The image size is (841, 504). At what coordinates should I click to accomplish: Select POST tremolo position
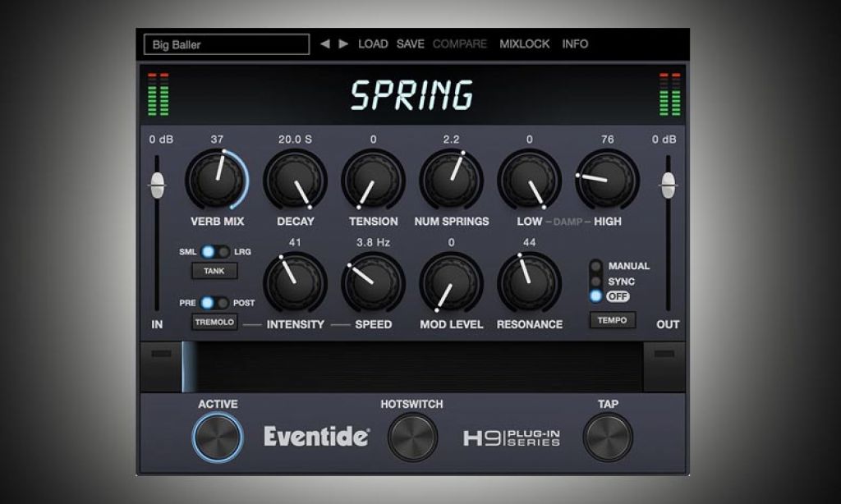(x=223, y=303)
